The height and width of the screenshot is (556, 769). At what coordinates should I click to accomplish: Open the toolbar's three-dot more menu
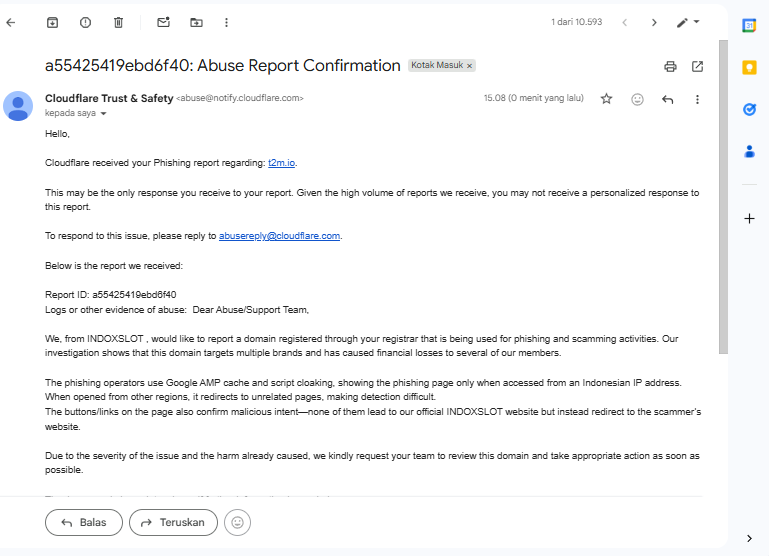click(226, 22)
